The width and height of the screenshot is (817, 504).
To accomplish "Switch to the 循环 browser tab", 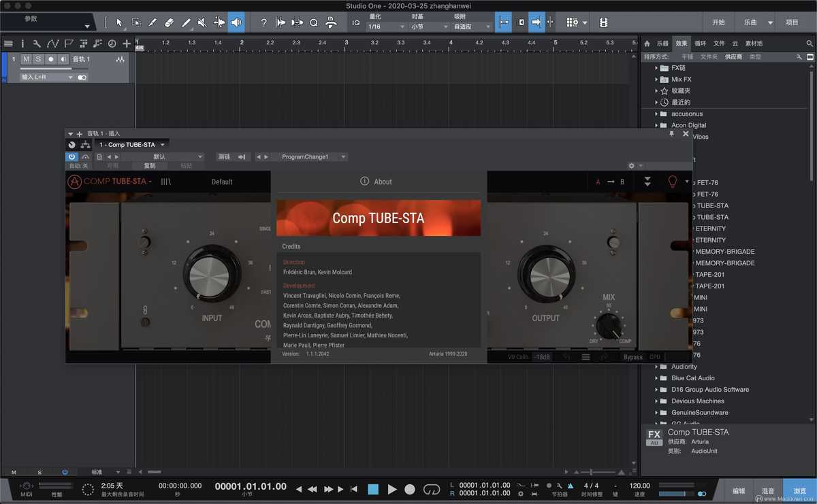I will point(701,44).
